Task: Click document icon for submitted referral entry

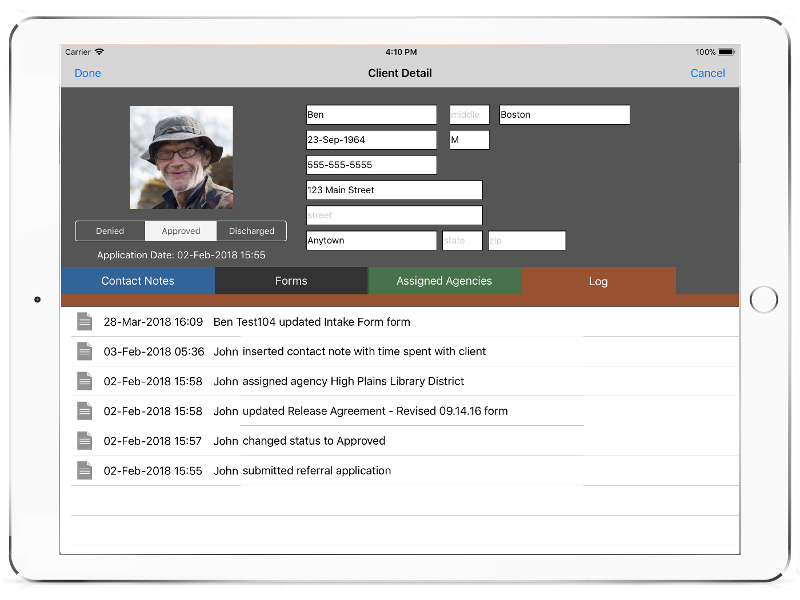Action: coord(85,470)
